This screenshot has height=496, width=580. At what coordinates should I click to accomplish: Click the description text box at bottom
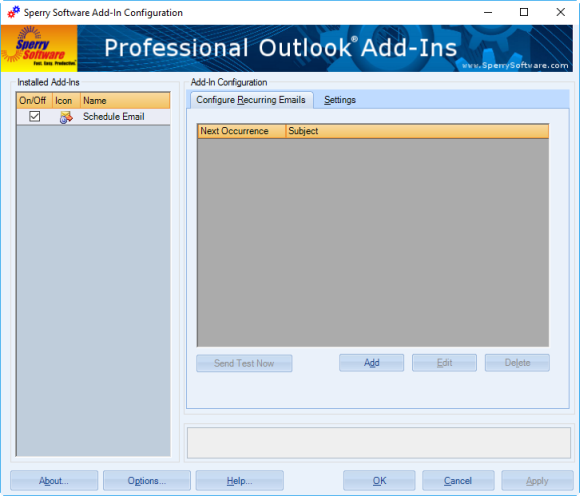(379, 443)
